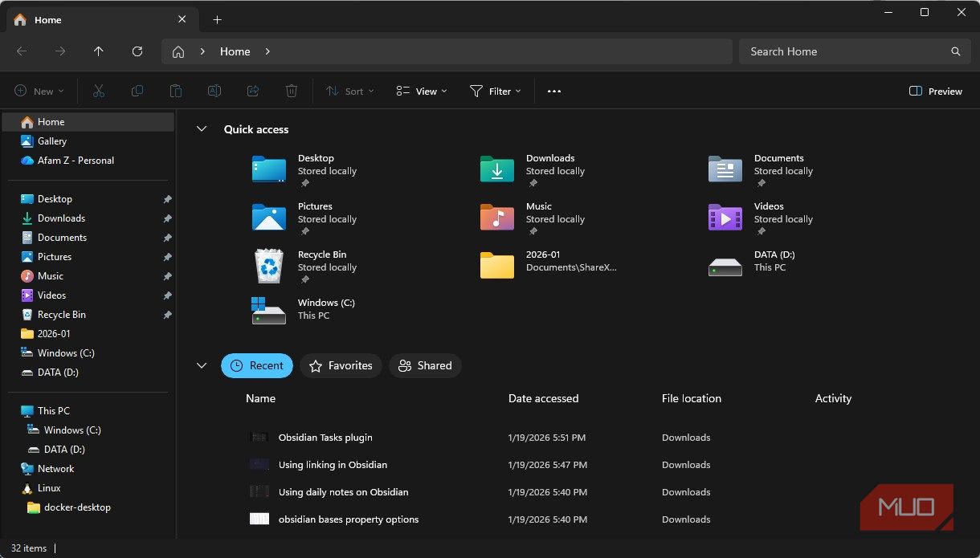This screenshot has width=980, height=558.
Task: Expand the chevron before Home in address bar
Action: [x=202, y=51]
